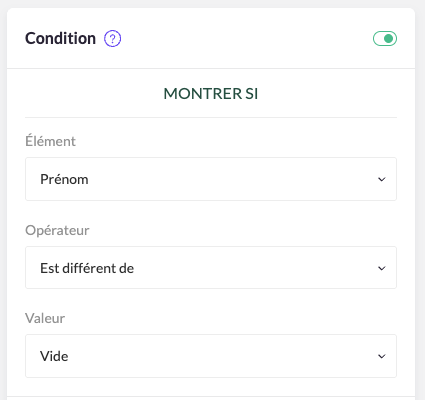The width and height of the screenshot is (425, 400).
Task: Click the Est différent de operator text
Action: pos(87,268)
